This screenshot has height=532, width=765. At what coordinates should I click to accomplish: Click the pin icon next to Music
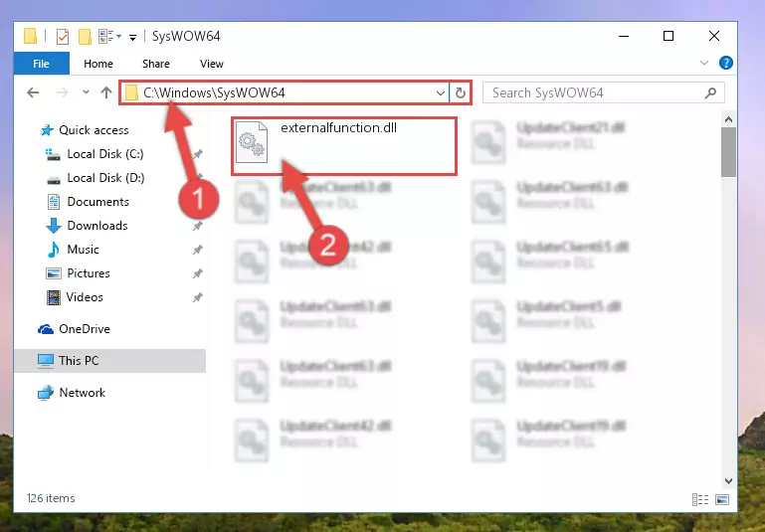point(198,250)
